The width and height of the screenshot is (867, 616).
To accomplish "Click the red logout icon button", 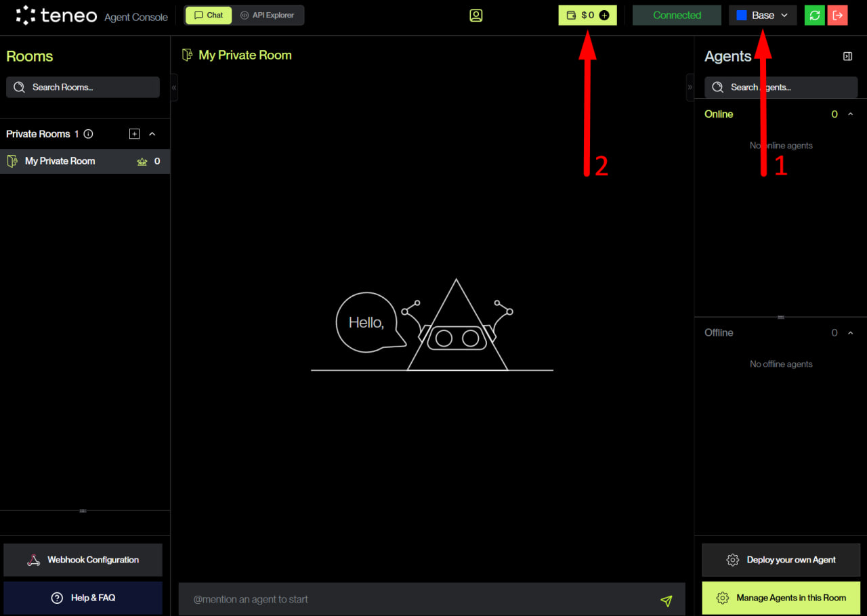I will pos(838,16).
